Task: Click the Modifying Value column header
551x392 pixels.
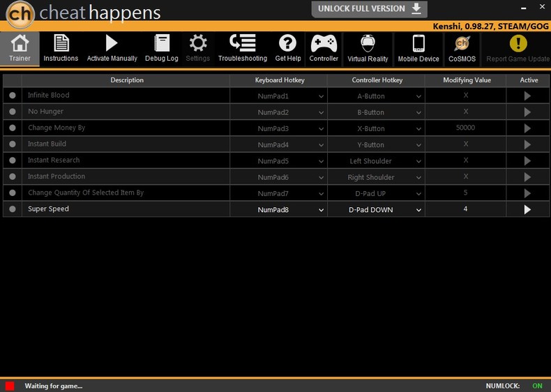Action: pyautogui.click(x=467, y=80)
